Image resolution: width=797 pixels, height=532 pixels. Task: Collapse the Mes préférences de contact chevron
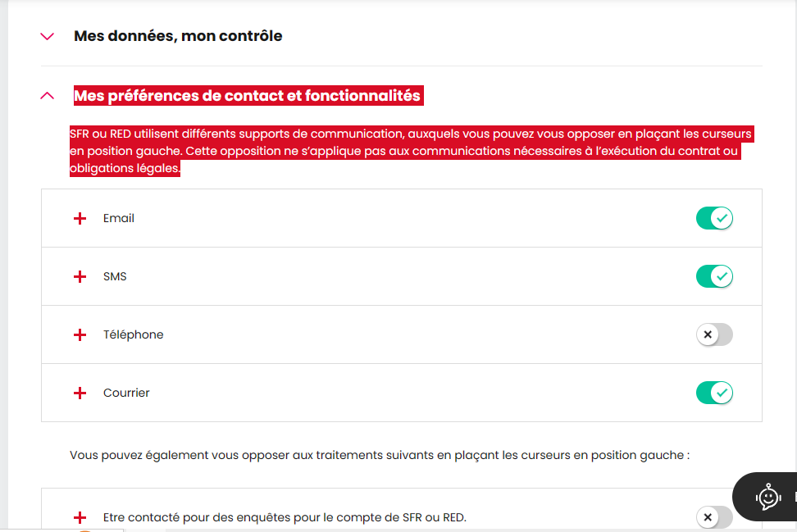48,96
